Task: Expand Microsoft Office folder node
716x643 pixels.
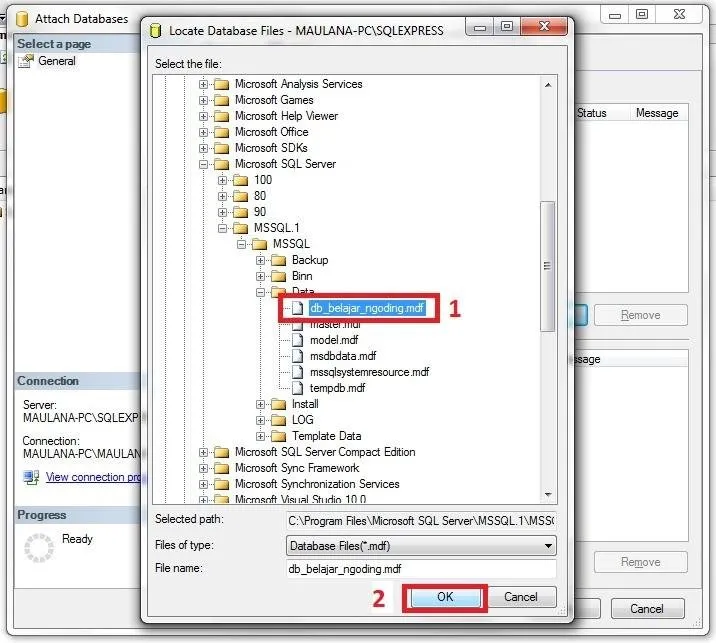Action: [204, 132]
